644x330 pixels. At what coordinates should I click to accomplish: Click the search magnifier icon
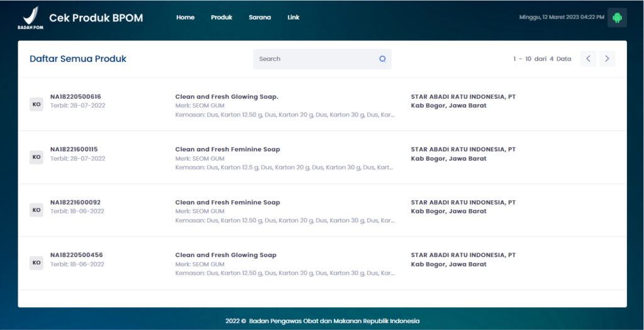coord(382,59)
